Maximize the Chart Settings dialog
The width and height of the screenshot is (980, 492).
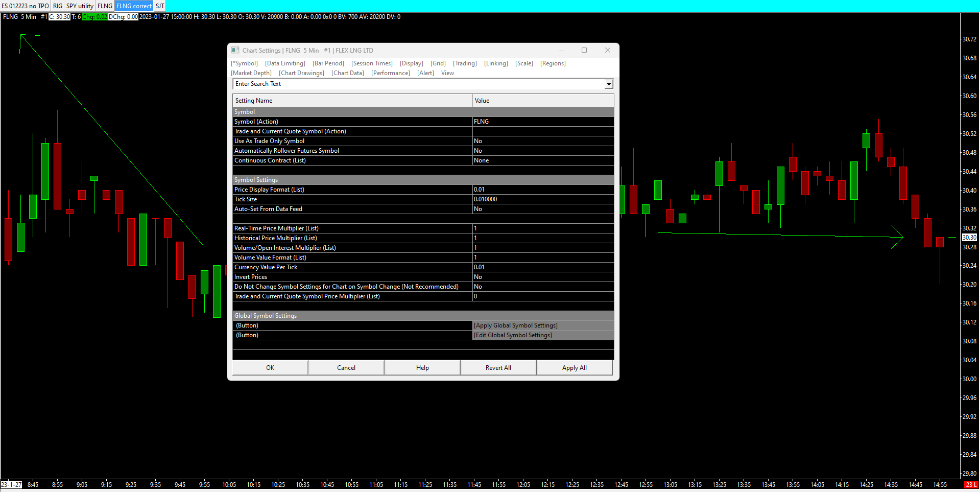tap(584, 50)
